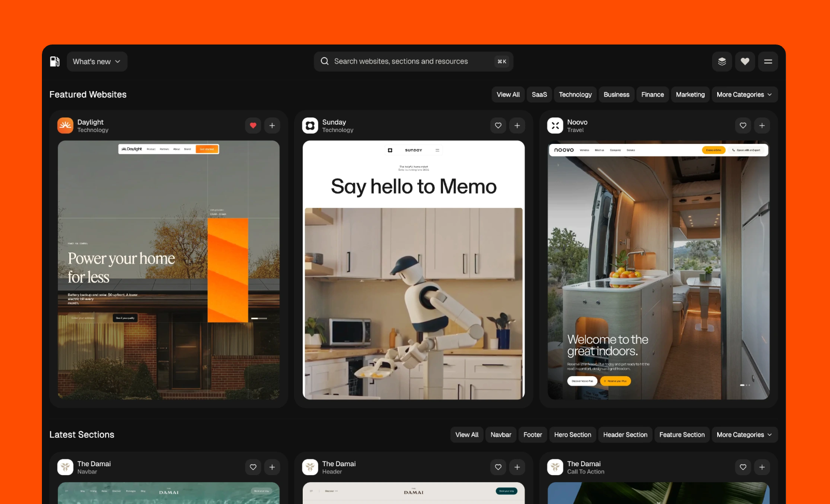Viewport: 830px width, 504px height.
Task: Click the Noovo brand logo icon
Action: (555, 126)
